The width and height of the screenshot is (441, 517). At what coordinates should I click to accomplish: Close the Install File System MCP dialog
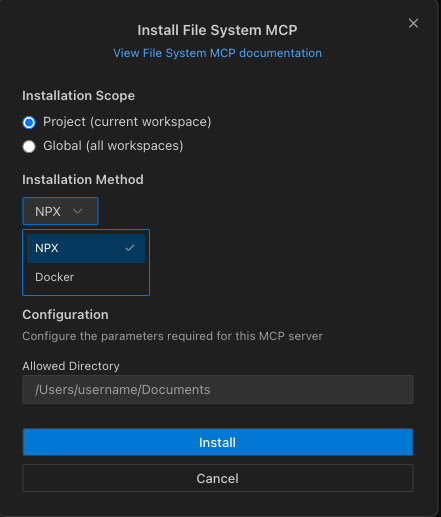click(413, 23)
